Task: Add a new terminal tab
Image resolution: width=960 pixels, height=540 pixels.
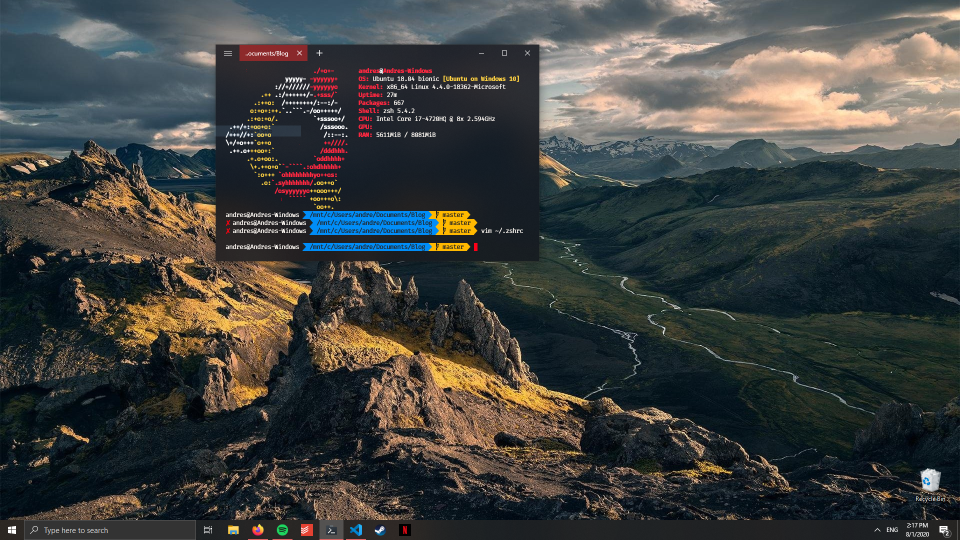Action: tap(319, 53)
